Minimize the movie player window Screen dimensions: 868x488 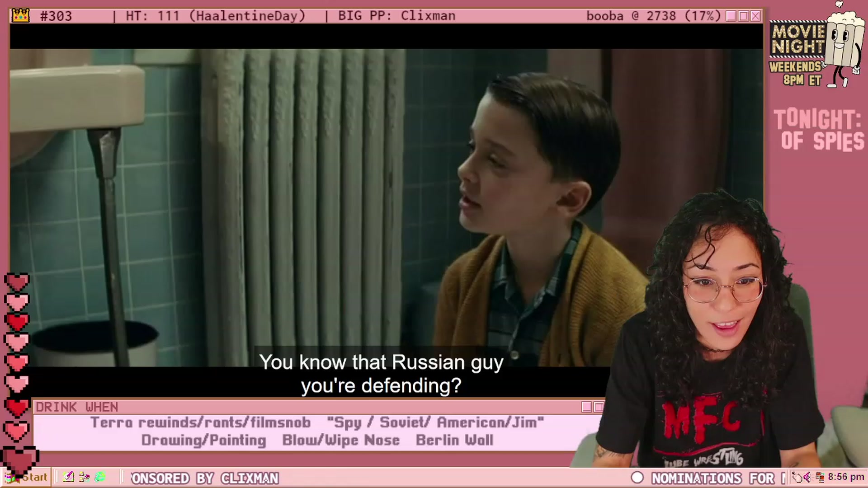pos(731,16)
